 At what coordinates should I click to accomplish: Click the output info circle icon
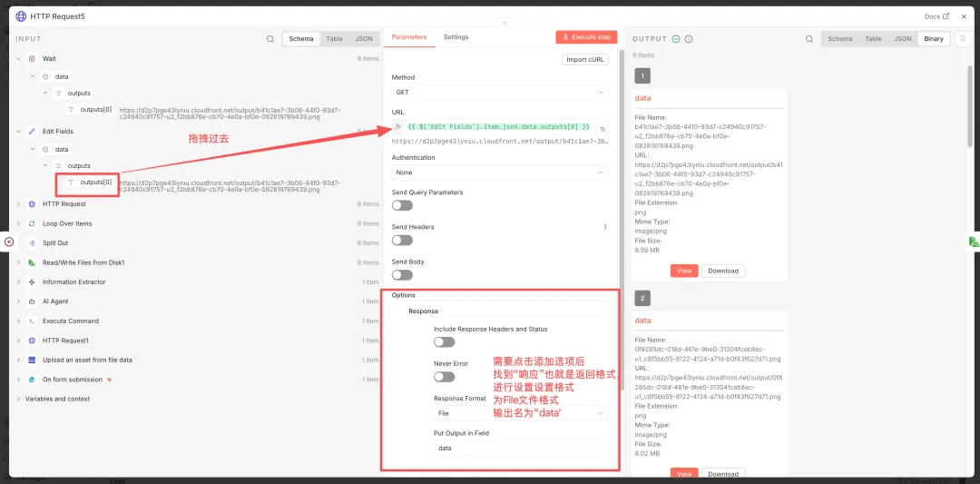pos(689,39)
